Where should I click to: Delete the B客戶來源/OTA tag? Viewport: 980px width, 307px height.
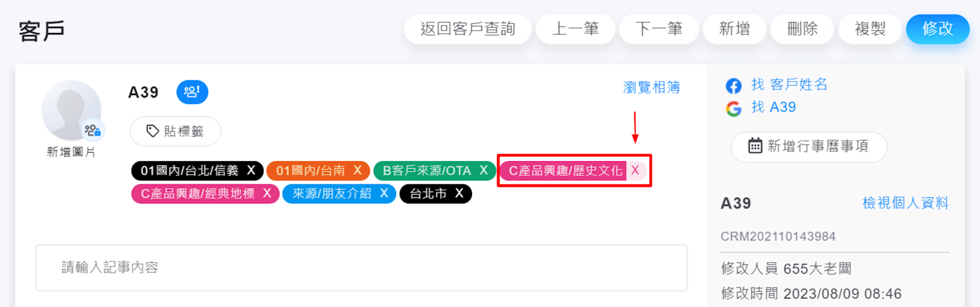click(484, 170)
